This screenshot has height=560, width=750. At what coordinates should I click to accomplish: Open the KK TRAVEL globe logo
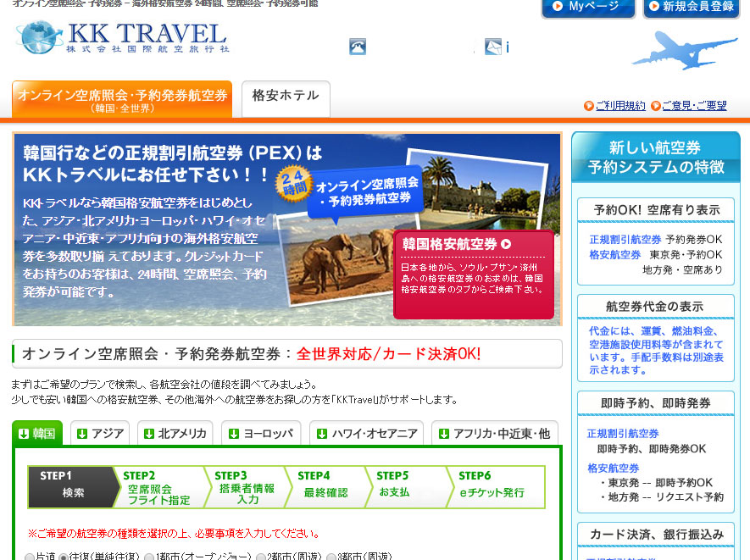(122, 36)
